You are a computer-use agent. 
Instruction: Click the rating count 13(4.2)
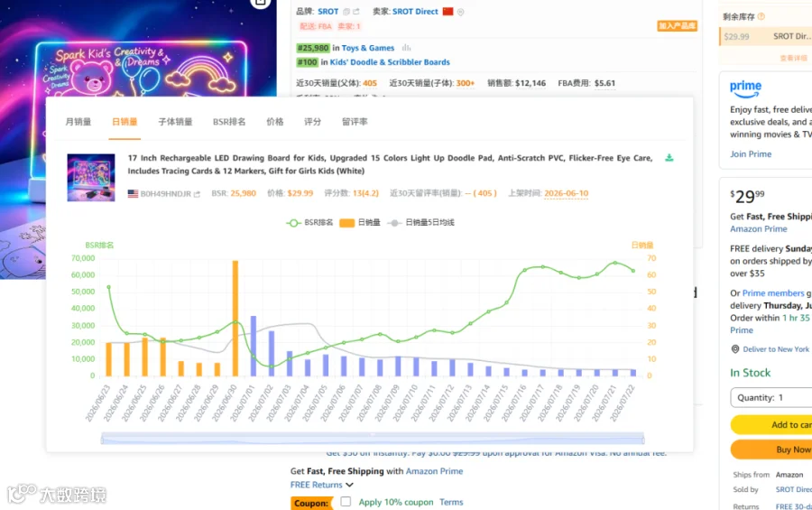[x=365, y=193]
